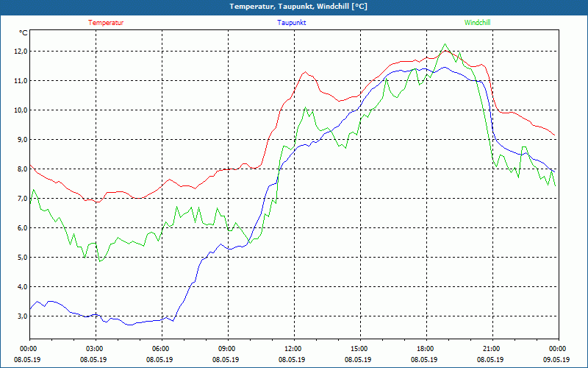
Task: Click the 8,0 y-axis value
Action: 21,169
